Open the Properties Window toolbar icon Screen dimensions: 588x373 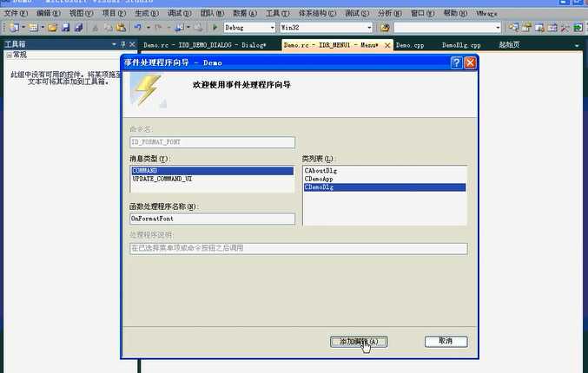coord(527,28)
